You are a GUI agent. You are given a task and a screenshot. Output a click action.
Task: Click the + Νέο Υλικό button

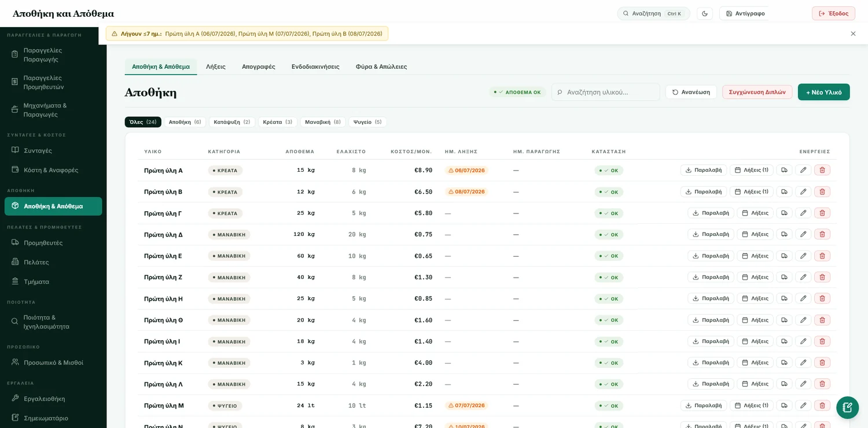point(823,92)
